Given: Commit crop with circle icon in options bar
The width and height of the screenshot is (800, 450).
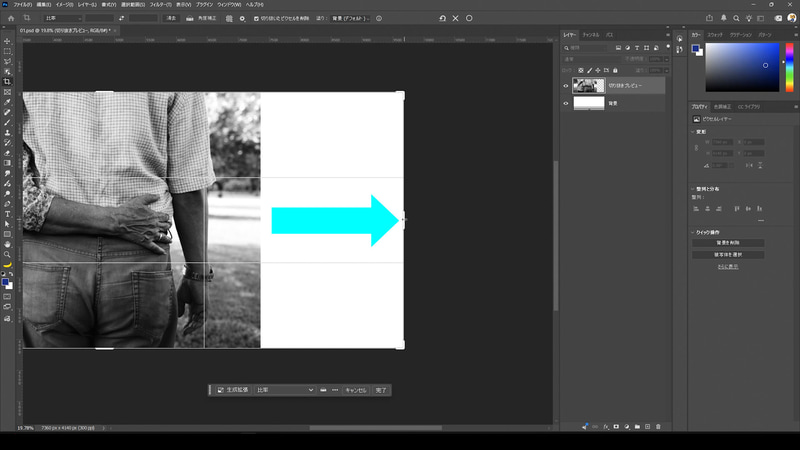Looking at the screenshot, I should 469,18.
